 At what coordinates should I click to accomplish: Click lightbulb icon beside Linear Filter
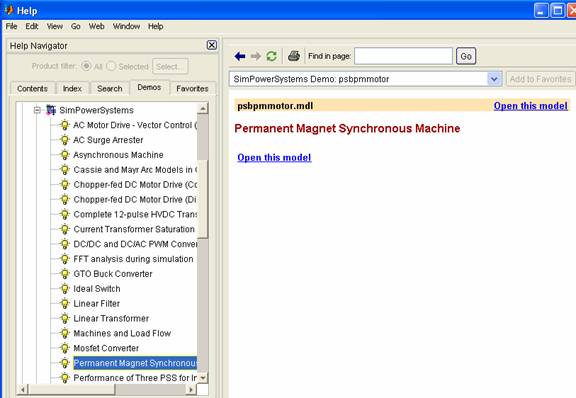click(65, 304)
